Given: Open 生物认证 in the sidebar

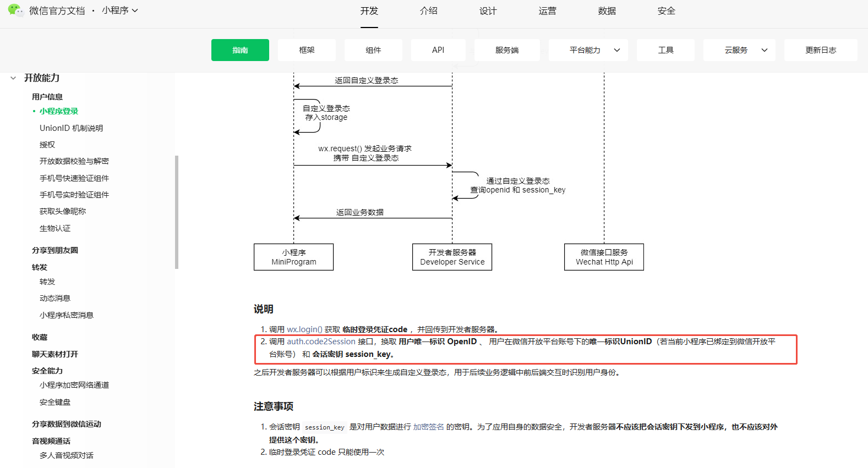Looking at the screenshot, I should 55,228.
